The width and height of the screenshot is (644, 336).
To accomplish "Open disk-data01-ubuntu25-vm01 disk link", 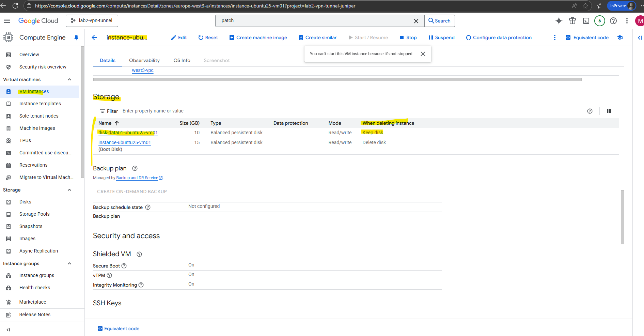I will (128, 133).
